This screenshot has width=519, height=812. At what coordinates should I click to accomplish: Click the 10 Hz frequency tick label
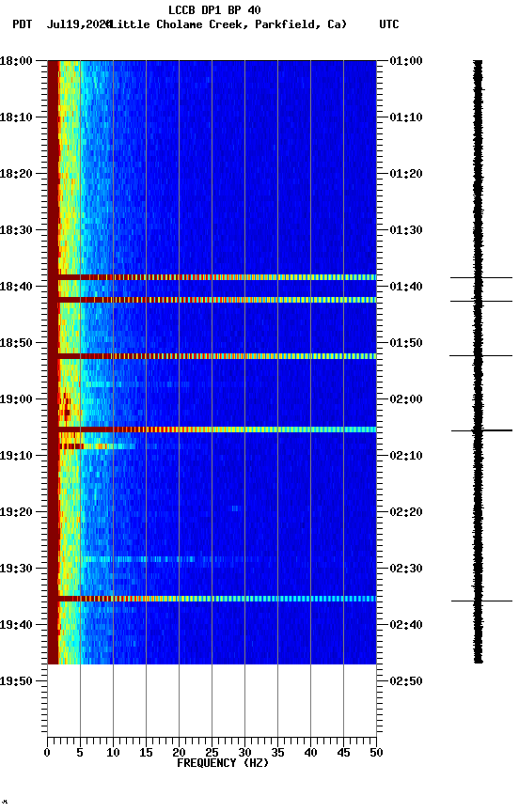pos(113,753)
